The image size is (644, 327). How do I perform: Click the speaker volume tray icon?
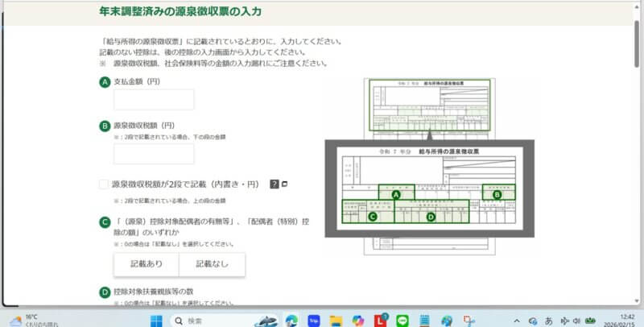[x=576, y=320]
